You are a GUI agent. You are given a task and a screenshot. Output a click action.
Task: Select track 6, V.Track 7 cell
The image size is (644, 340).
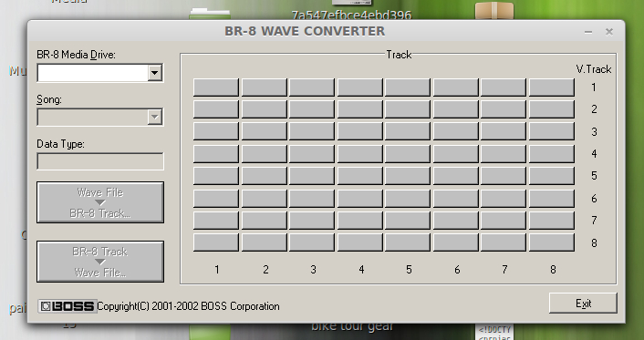point(456,221)
